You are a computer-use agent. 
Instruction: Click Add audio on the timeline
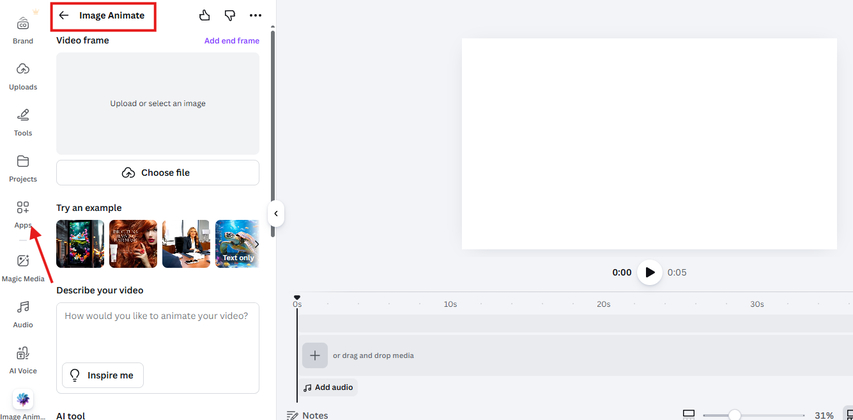pyautogui.click(x=329, y=387)
